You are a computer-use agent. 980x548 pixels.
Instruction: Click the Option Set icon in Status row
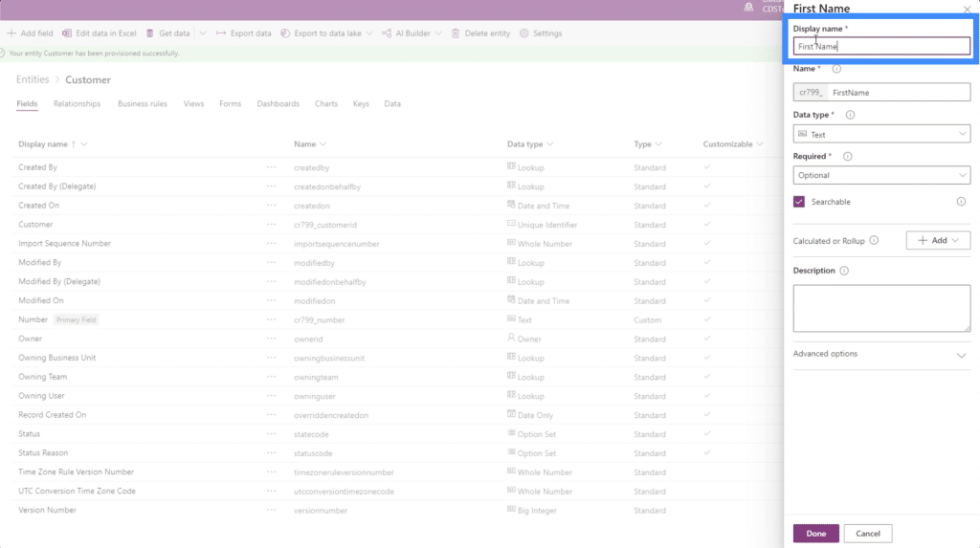511,432
